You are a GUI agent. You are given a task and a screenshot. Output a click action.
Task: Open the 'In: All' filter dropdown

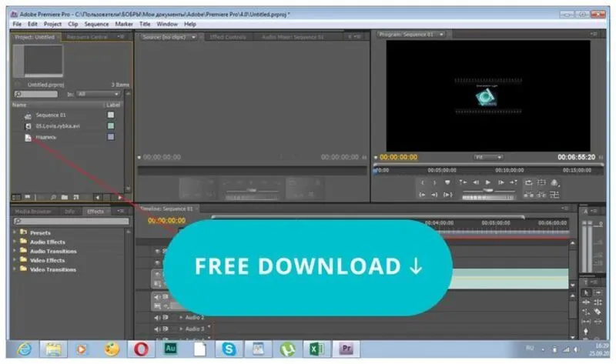click(98, 94)
